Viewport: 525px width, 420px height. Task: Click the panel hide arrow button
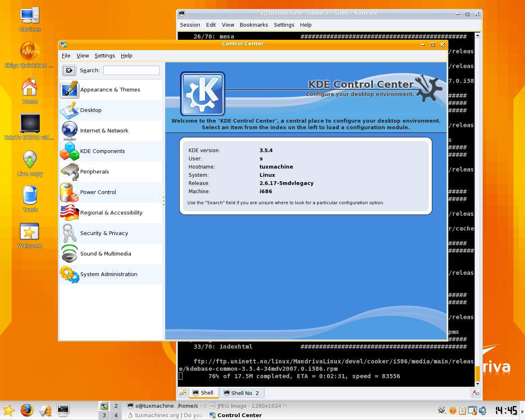coord(523,410)
